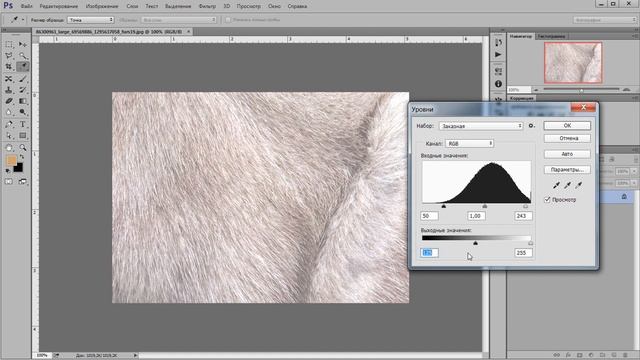Reset default foreground and background colors
Screen dimensions: 640x360
coord(8,171)
